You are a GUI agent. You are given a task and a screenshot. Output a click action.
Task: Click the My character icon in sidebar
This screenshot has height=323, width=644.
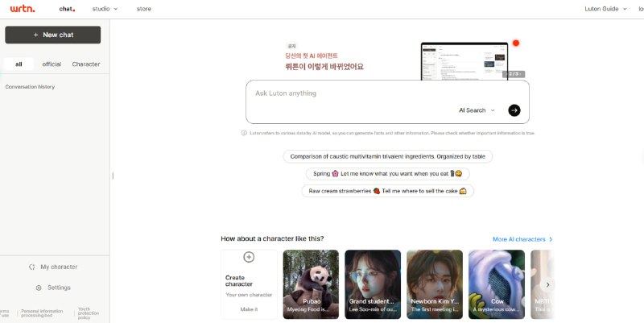tap(32, 267)
